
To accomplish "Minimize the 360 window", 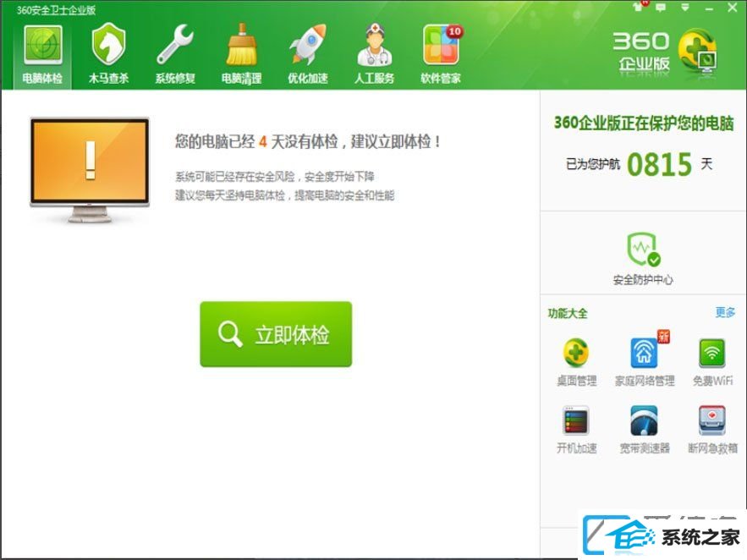I will pyautogui.click(x=709, y=8).
